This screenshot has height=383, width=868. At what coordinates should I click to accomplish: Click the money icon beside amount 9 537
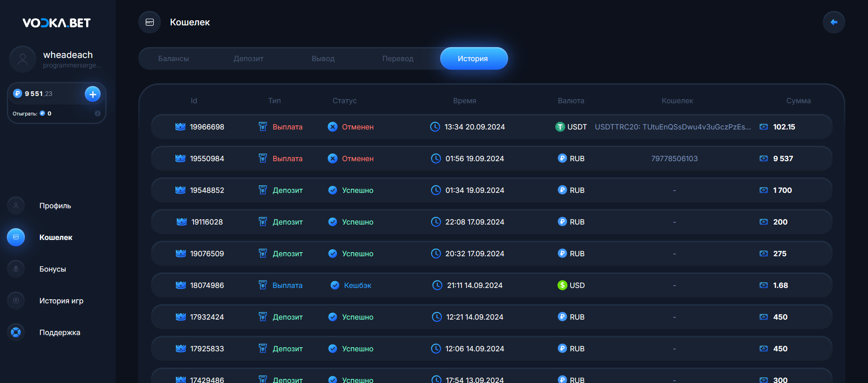[764, 158]
